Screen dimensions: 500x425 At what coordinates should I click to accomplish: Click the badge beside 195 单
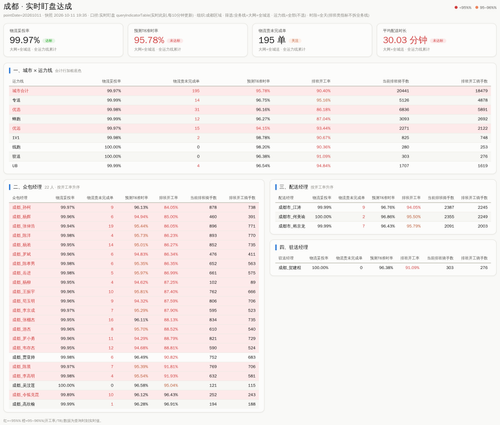pyautogui.click(x=295, y=41)
